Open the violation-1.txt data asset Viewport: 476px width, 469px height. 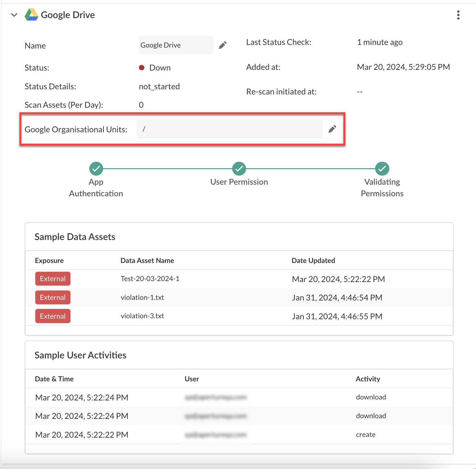[x=142, y=298]
